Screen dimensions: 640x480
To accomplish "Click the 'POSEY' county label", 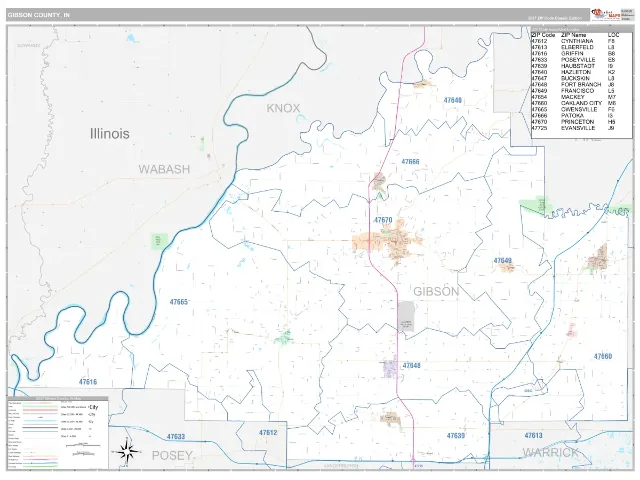I will [172, 456].
